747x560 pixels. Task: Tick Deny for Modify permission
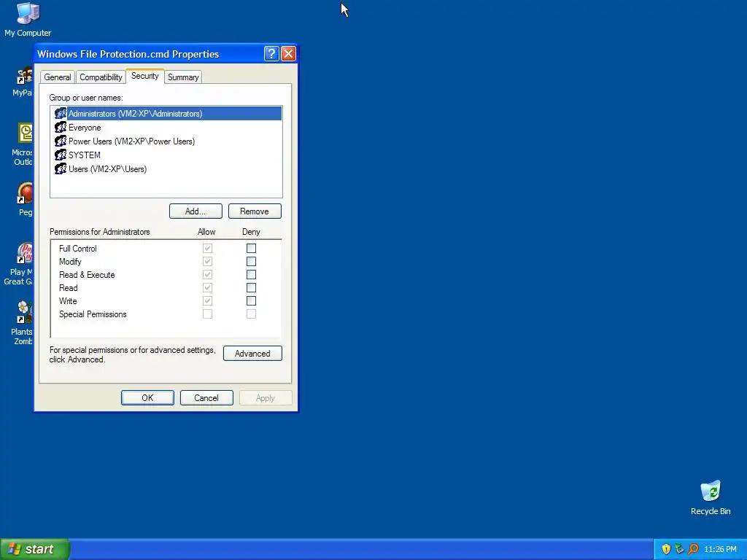(251, 262)
